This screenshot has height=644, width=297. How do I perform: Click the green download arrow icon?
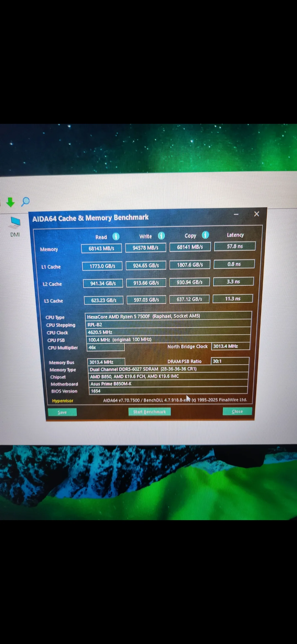10,202
